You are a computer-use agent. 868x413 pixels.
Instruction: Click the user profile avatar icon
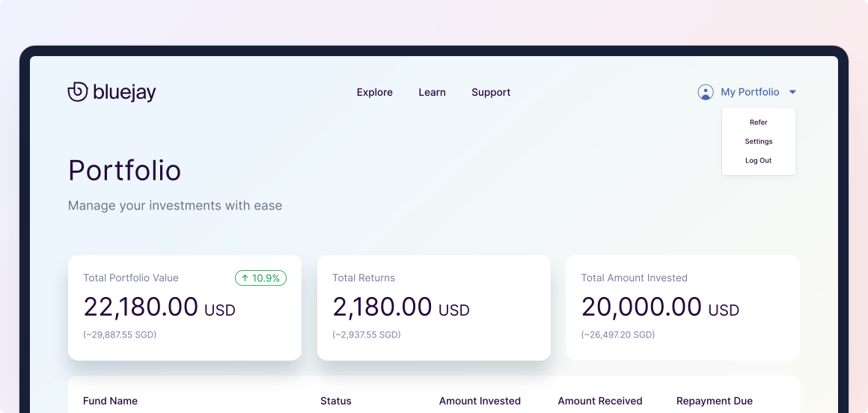tap(705, 92)
